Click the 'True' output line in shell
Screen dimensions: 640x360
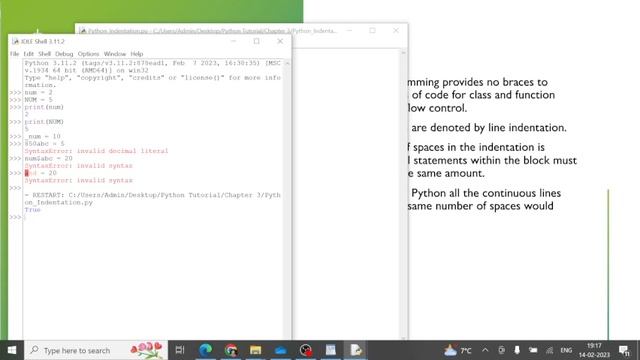pos(33,210)
